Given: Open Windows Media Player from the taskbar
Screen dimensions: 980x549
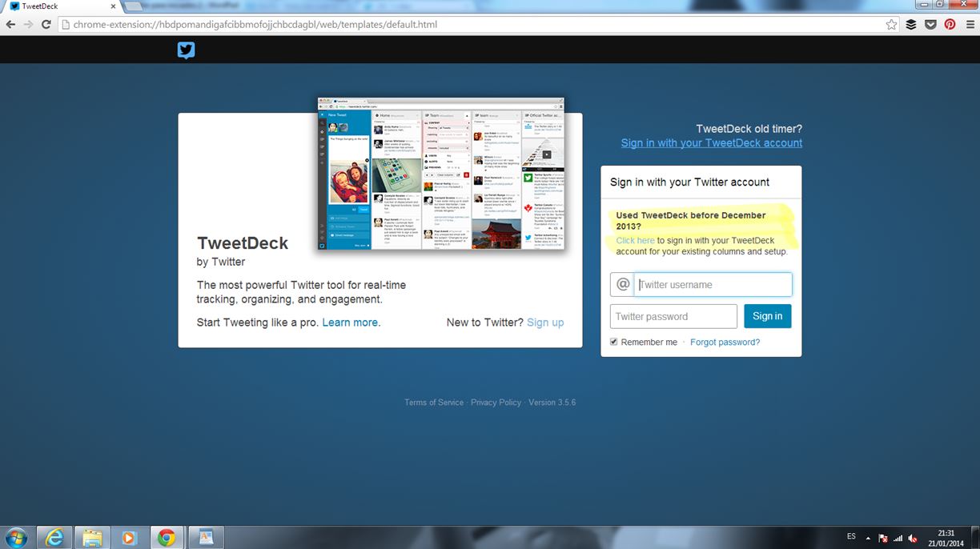Looking at the screenshot, I should (x=128, y=537).
